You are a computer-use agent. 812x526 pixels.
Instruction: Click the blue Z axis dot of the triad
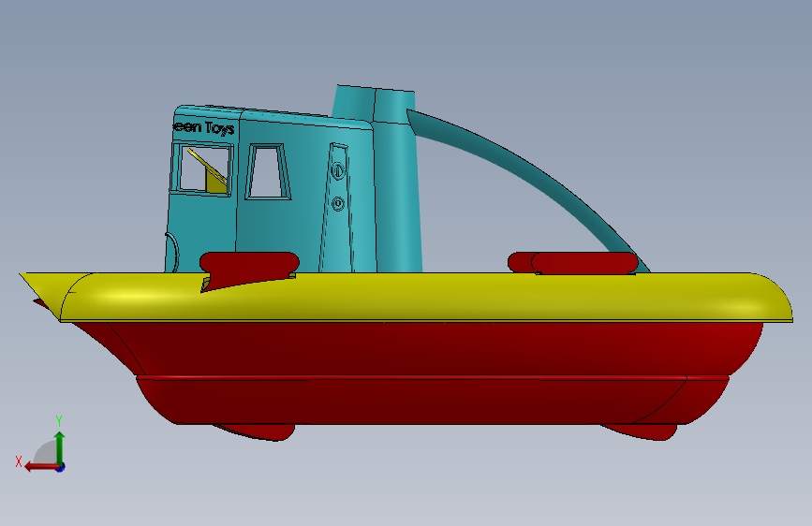(x=60, y=467)
